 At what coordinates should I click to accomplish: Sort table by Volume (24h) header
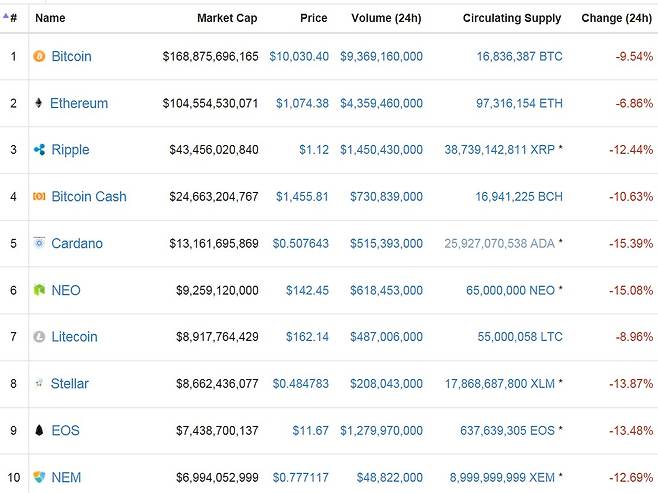(x=387, y=18)
